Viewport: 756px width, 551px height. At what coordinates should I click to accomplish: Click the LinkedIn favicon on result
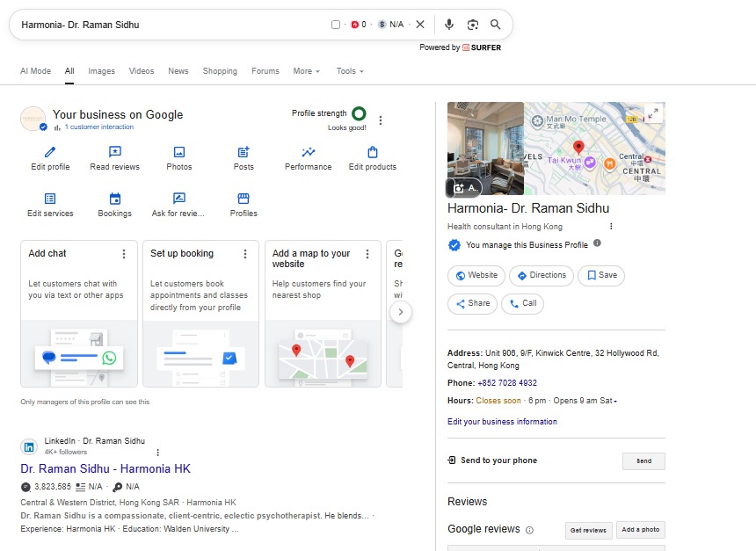(x=29, y=447)
